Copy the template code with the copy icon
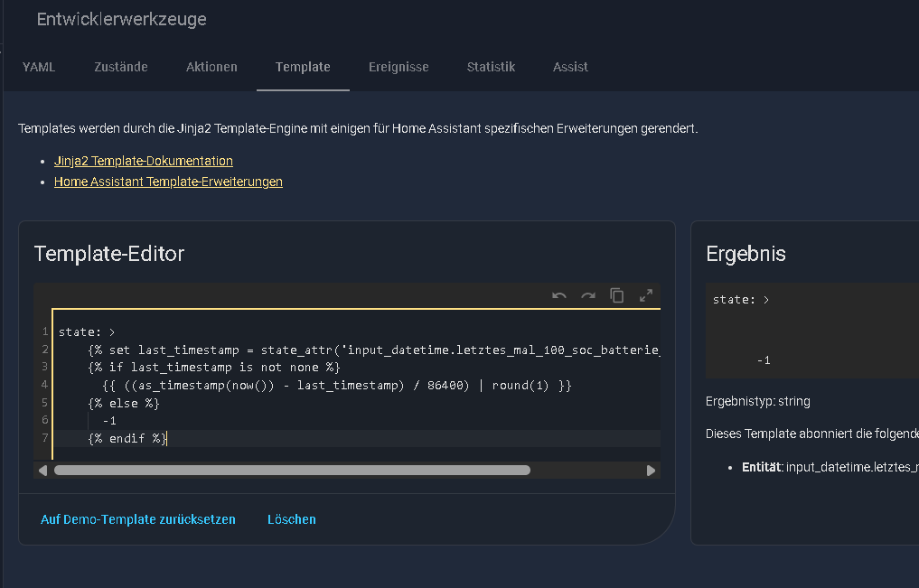 tap(617, 296)
